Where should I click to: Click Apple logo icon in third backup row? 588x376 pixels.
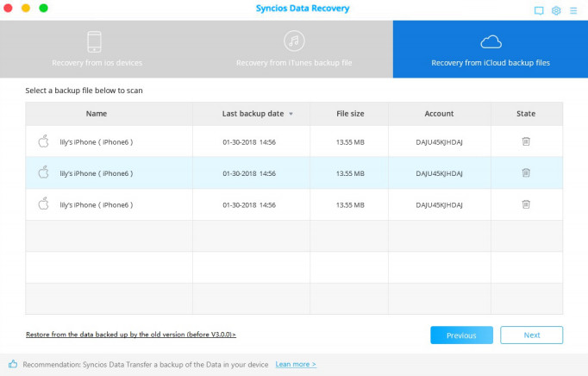pos(43,204)
